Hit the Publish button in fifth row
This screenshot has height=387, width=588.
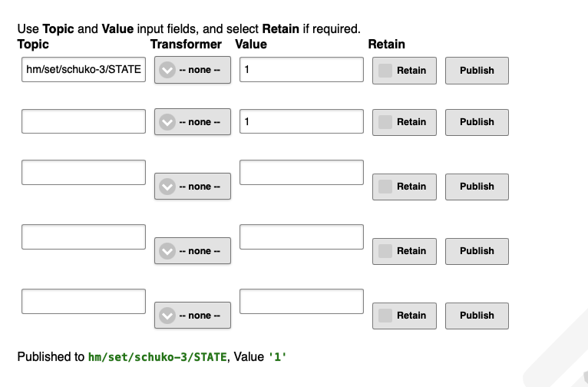(477, 316)
